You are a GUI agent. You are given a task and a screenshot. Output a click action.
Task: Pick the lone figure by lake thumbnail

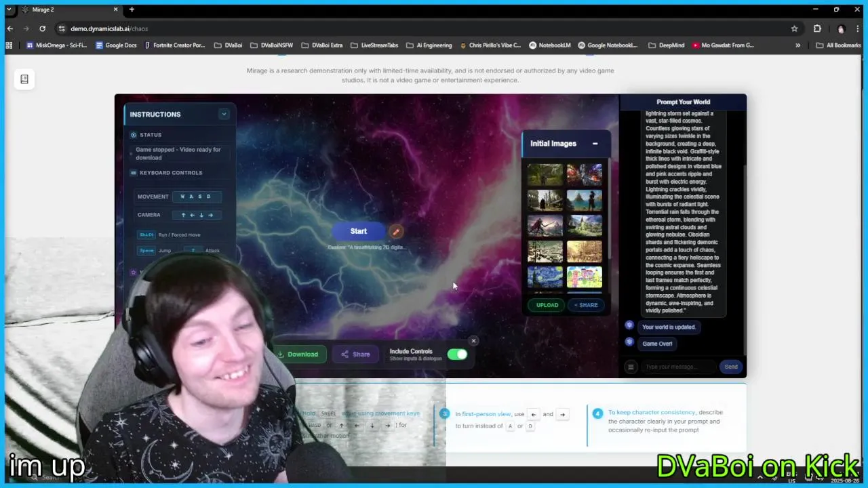tap(585, 200)
